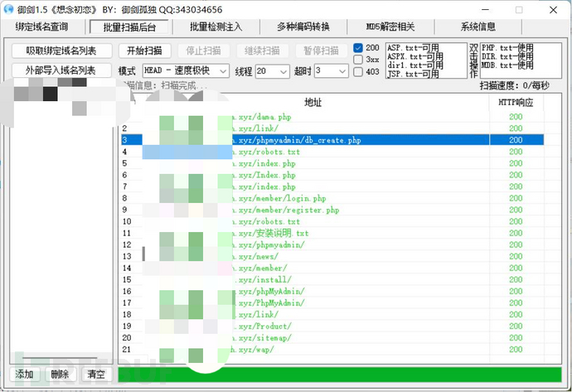Image resolution: width=572 pixels, height=392 pixels.
Task: Open the 批量扫描后台 tab
Action: (x=129, y=27)
